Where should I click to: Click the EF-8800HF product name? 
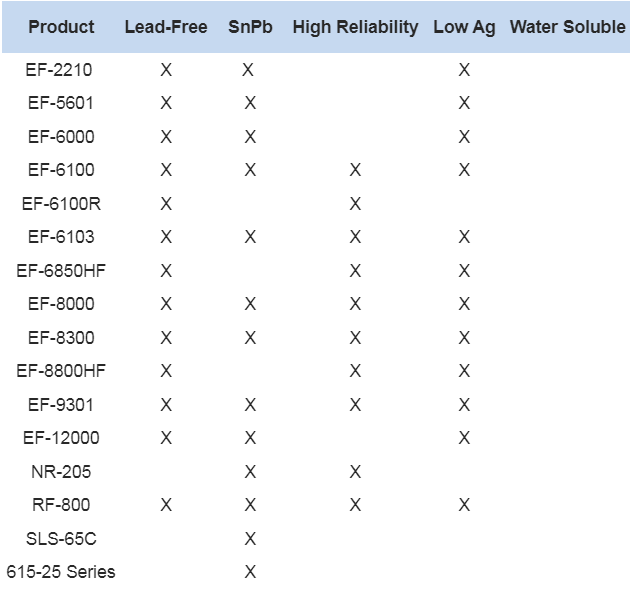[x=61, y=371]
